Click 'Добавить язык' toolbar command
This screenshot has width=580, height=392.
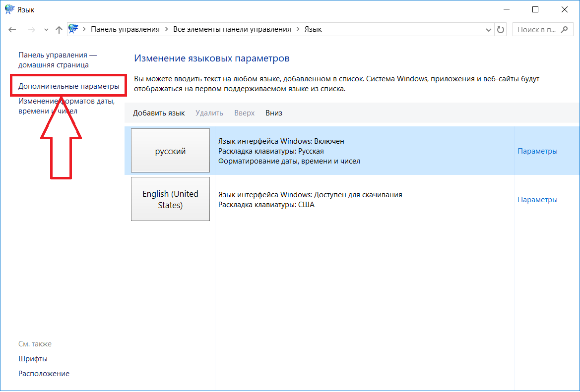[159, 113]
